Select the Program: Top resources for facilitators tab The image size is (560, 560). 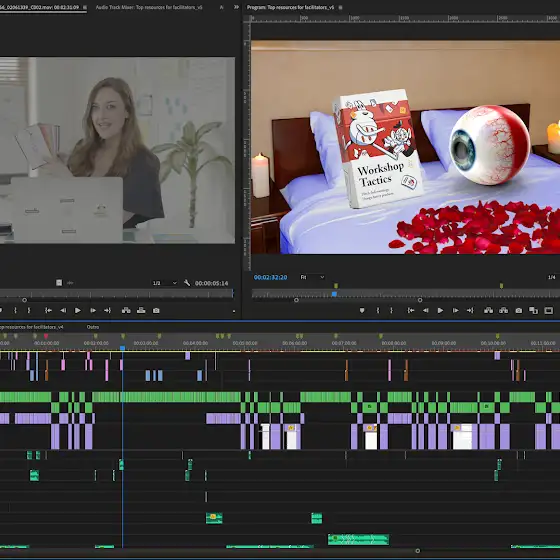point(290,7)
